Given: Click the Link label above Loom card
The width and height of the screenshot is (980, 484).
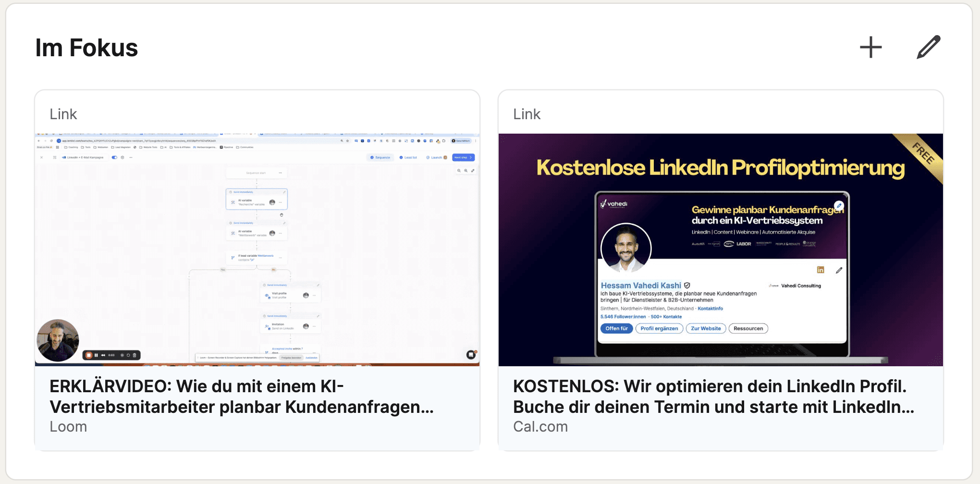Looking at the screenshot, I should 63,114.
